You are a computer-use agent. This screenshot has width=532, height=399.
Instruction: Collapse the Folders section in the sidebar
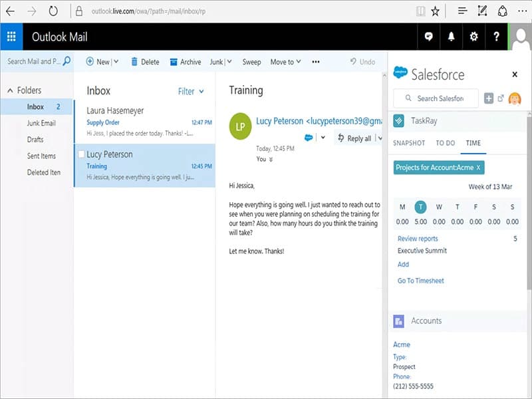pos(10,90)
